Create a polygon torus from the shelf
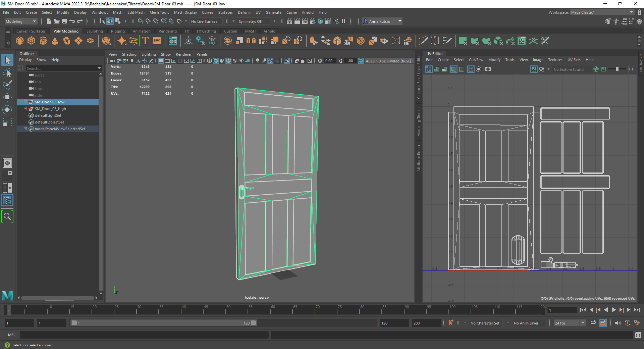The image size is (644, 349). (67, 41)
